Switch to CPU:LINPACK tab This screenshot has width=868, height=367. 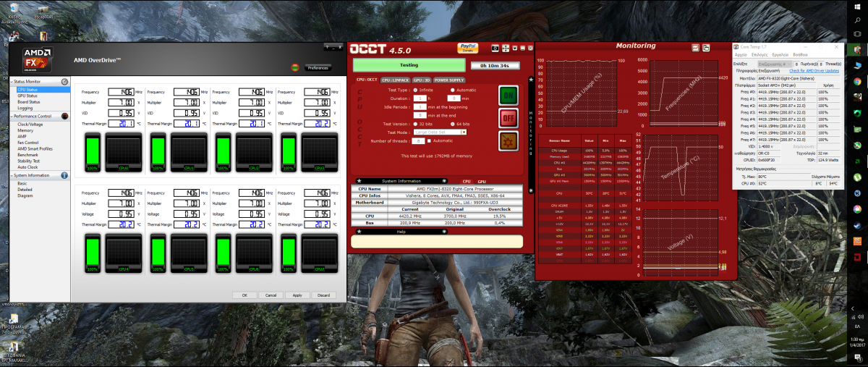coord(396,80)
